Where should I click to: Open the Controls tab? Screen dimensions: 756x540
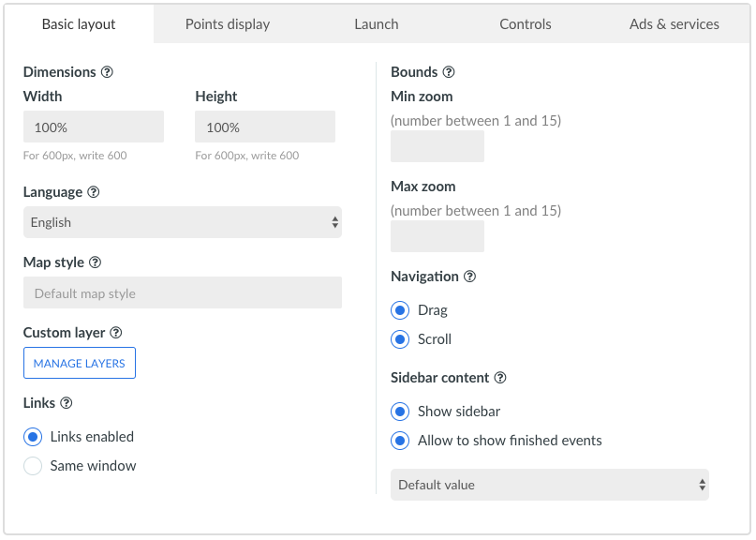point(525,23)
